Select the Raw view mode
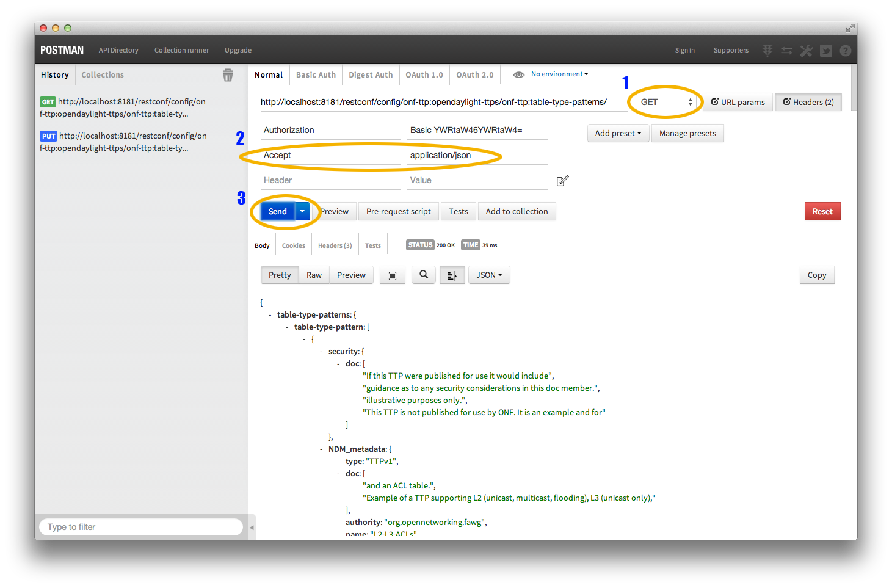892x588 pixels. [314, 275]
